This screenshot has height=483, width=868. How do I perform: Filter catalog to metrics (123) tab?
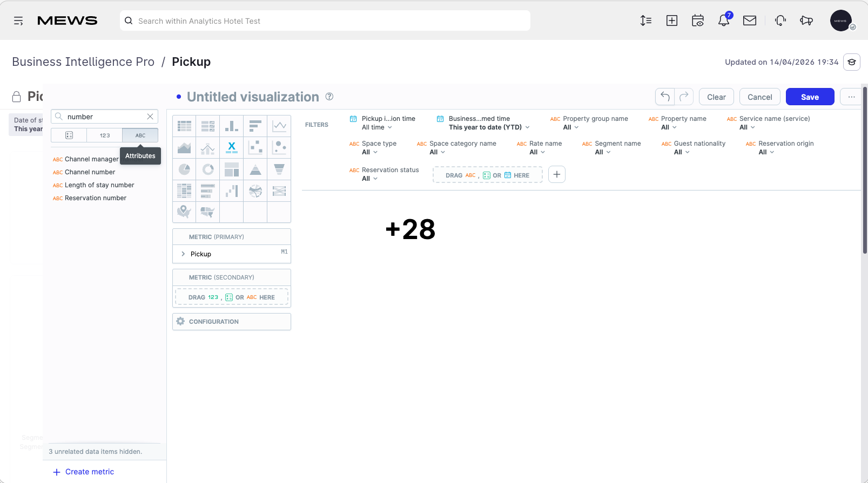point(105,135)
